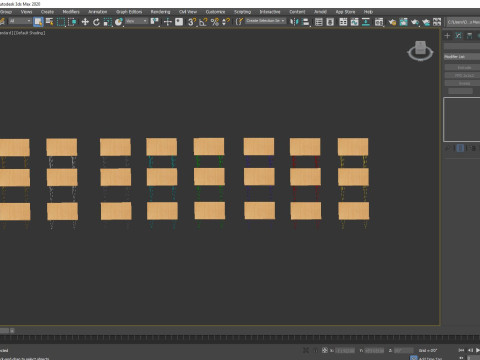The height and width of the screenshot is (360, 480).
Task: Expand the Modifier List dropdown
Action: pos(462,57)
